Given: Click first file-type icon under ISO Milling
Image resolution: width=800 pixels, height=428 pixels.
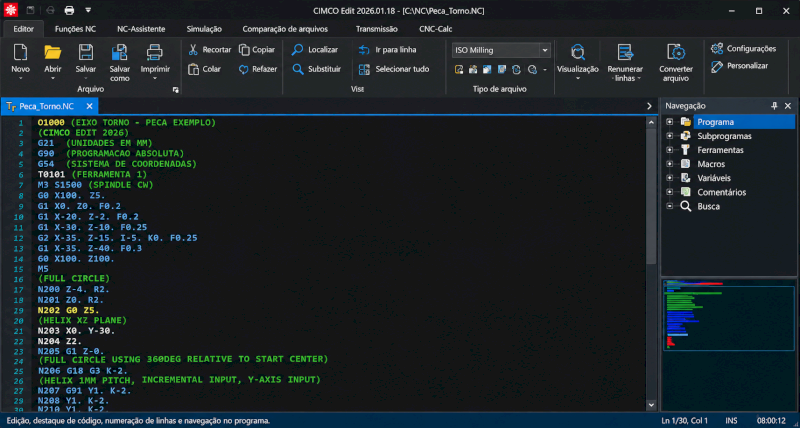Looking at the screenshot, I should click(x=459, y=69).
